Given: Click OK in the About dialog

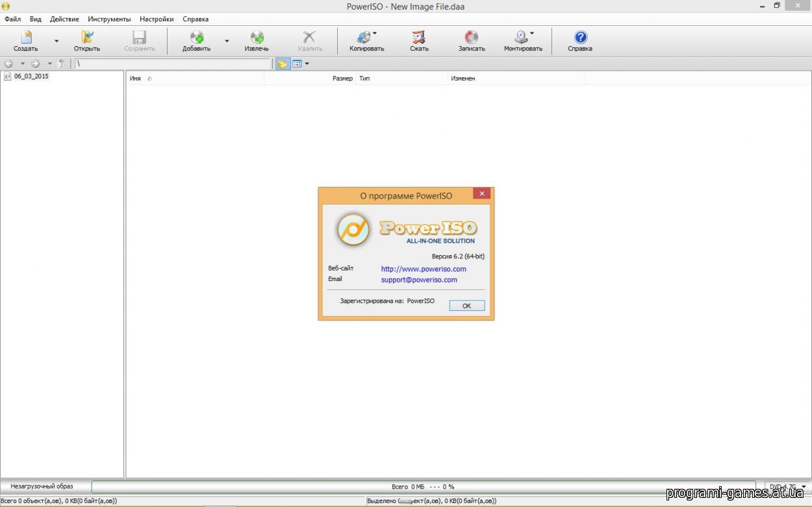Looking at the screenshot, I should coord(466,306).
